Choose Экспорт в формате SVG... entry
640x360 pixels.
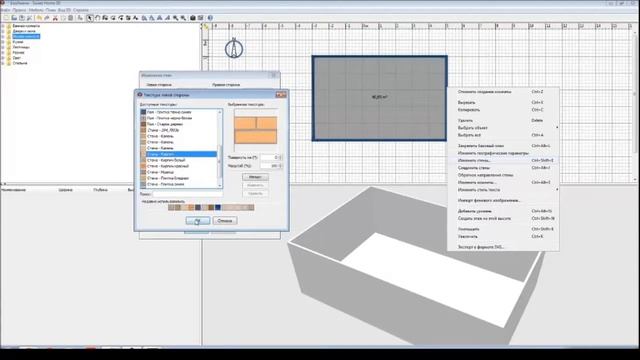click(x=504, y=247)
